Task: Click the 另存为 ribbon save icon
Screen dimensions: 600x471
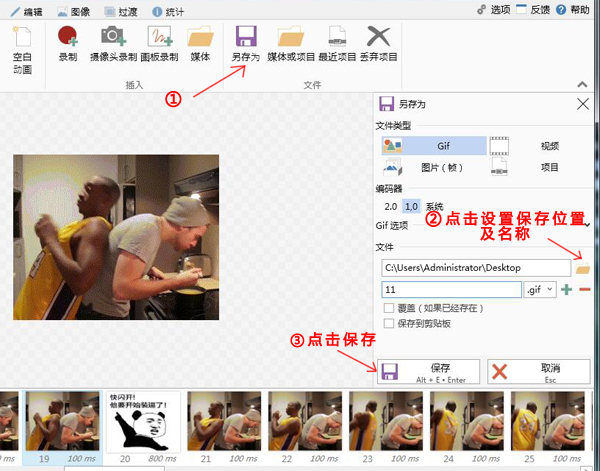Action: pyautogui.click(x=246, y=37)
